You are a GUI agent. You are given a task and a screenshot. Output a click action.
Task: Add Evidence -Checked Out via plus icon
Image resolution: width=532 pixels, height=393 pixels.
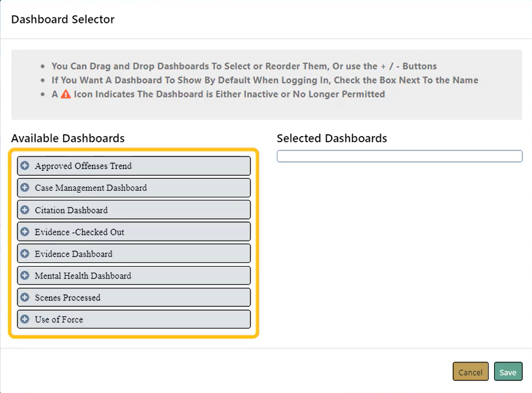25,232
